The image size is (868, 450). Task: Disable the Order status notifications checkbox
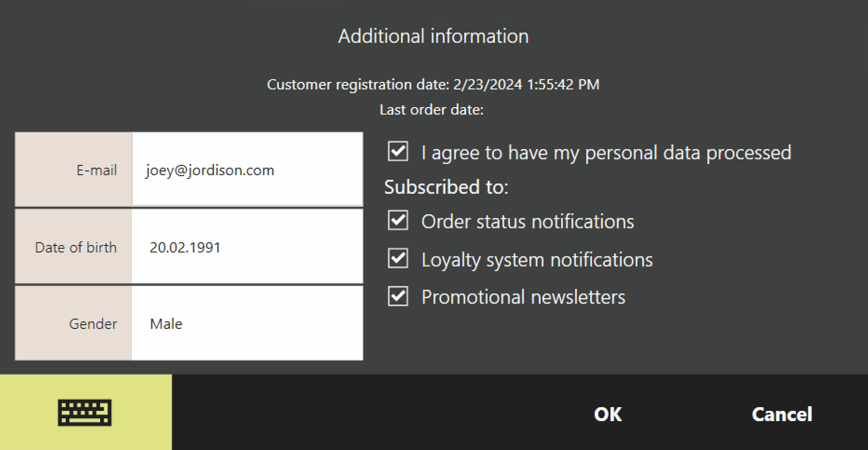coord(398,220)
